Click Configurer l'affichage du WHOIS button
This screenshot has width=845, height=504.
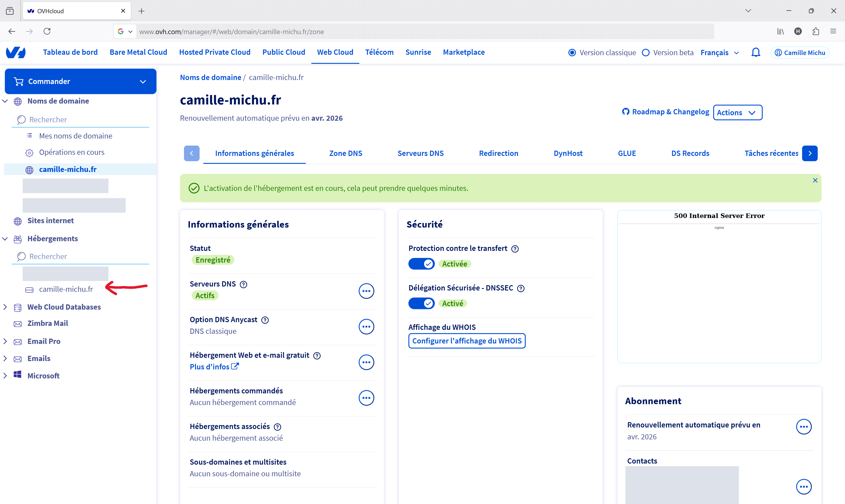pyautogui.click(x=467, y=341)
